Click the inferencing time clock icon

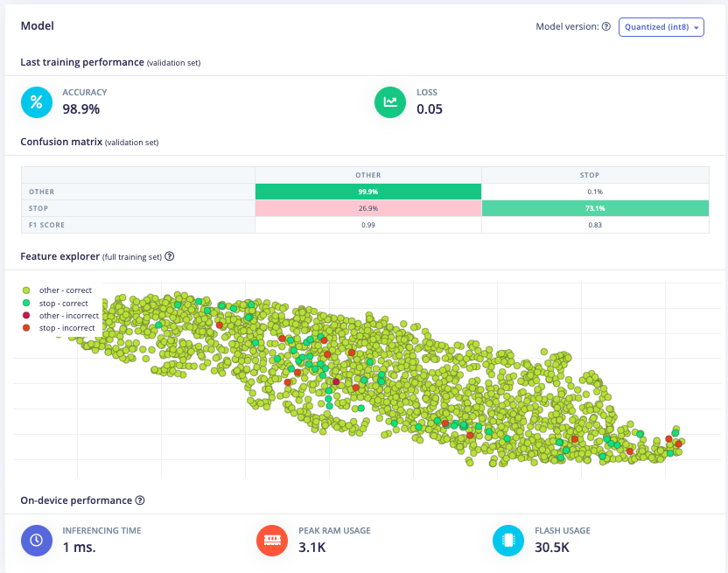click(x=36, y=540)
